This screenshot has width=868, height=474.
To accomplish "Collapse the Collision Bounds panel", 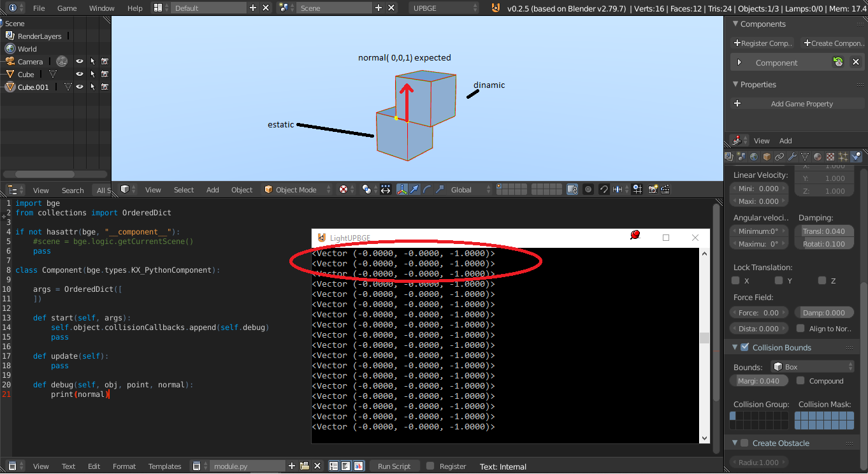I will click(734, 347).
